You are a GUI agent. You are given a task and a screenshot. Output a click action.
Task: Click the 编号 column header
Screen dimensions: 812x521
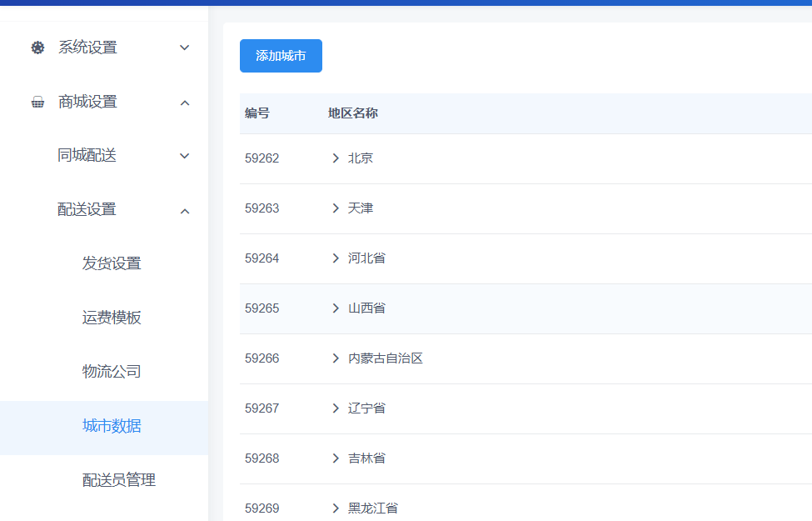[257, 113]
